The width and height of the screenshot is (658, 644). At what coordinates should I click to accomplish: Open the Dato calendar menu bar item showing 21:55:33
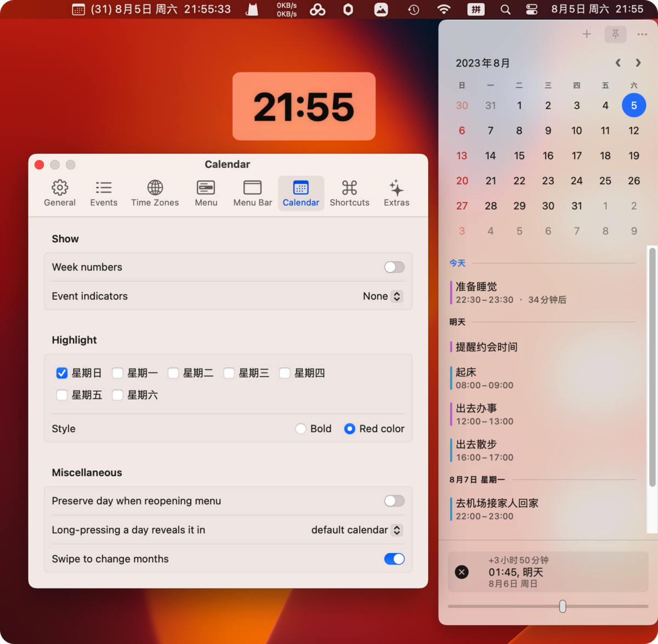click(x=151, y=9)
